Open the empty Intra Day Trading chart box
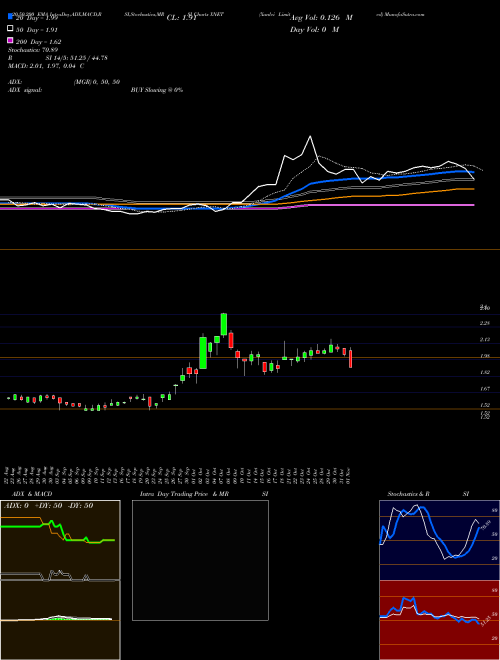Screen dimensions: 500x660 click(200, 560)
